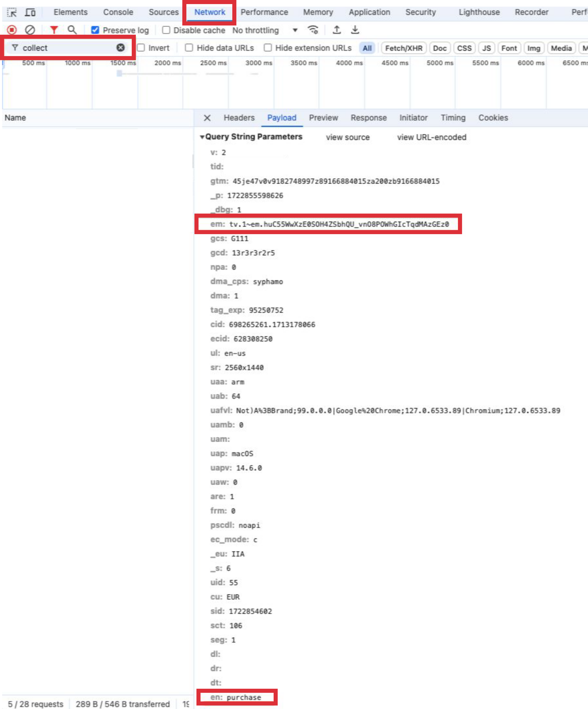Open the No throttling dropdown

pyautogui.click(x=265, y=30)
